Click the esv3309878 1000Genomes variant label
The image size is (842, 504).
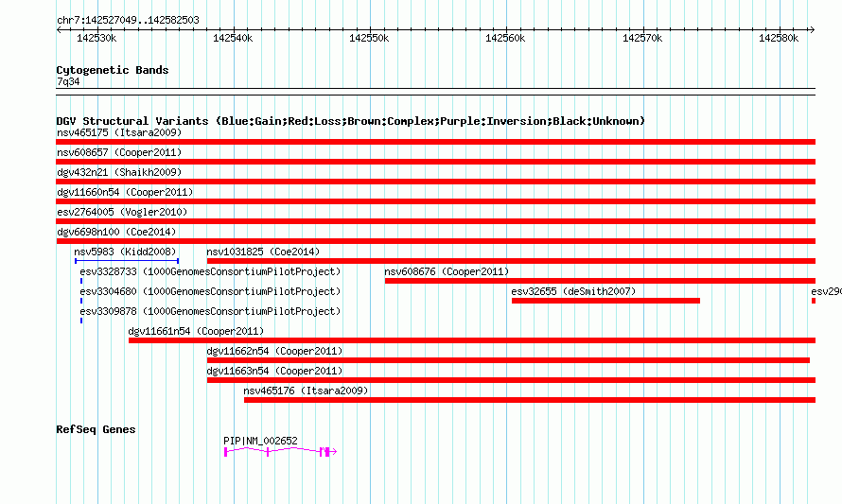210,311
